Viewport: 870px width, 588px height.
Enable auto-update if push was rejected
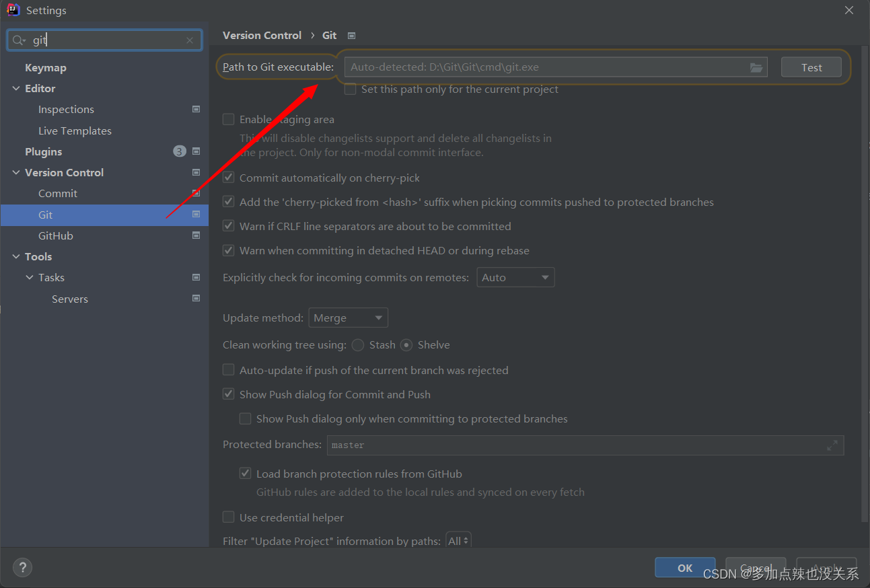(229, 370)
